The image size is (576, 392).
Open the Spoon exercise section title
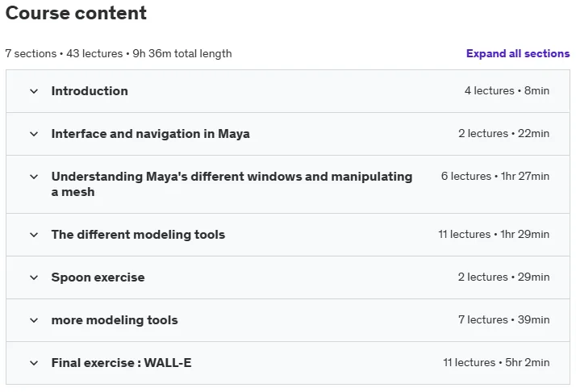pos(98,277)
